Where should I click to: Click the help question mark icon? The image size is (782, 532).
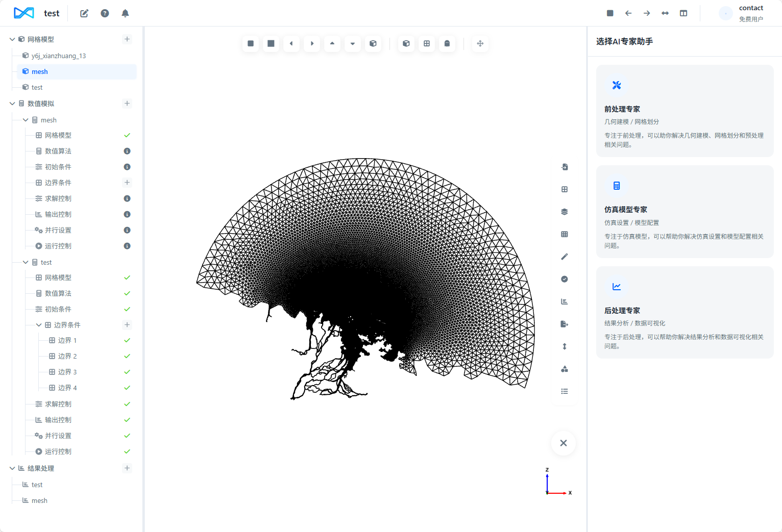(x=105, y=13)
